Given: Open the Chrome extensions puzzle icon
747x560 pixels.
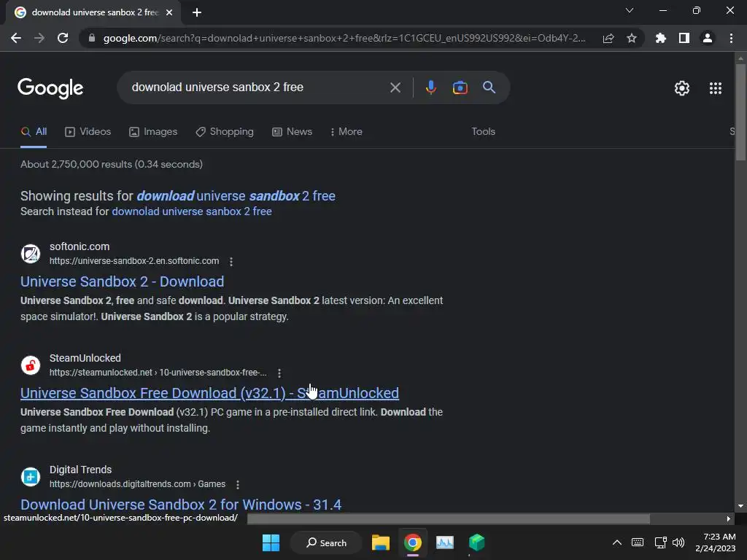Looking at the screenshot, I should point(660,38).
